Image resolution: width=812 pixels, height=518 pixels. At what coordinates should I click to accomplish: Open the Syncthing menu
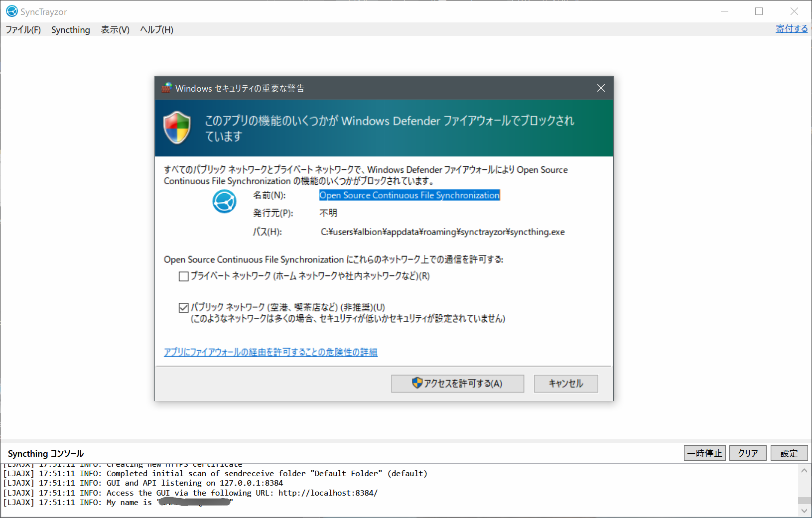(x=70, y=30)
